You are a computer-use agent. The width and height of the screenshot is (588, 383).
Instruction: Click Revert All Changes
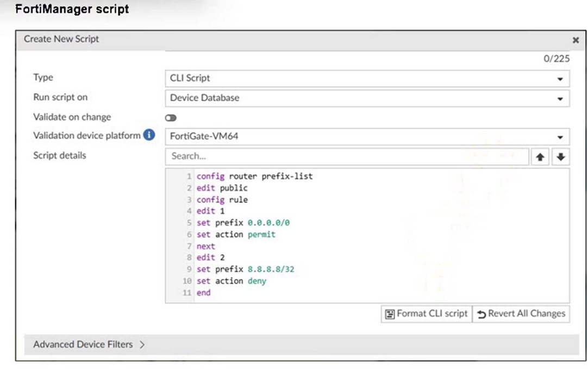coord(521,314)
